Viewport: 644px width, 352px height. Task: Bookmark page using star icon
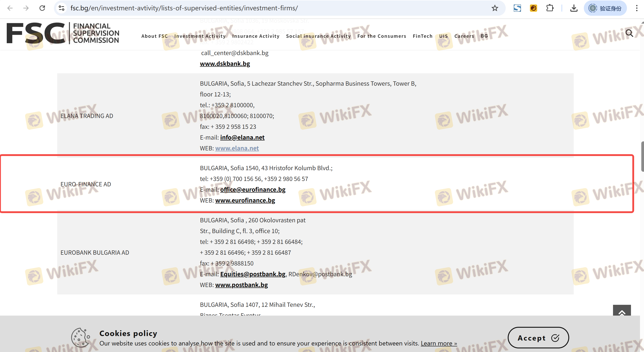point(495,8)
